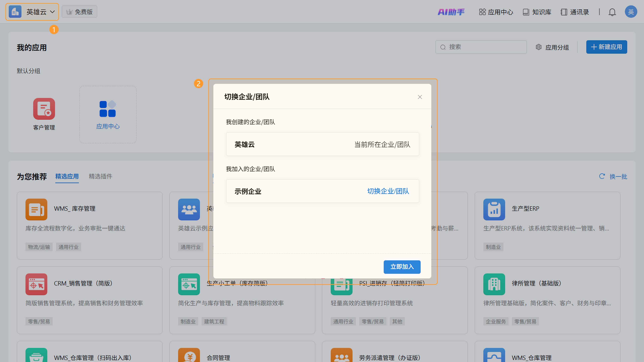
Task: Click the 切换企业/团队 link for 示例企业
Action: point(388,191)
